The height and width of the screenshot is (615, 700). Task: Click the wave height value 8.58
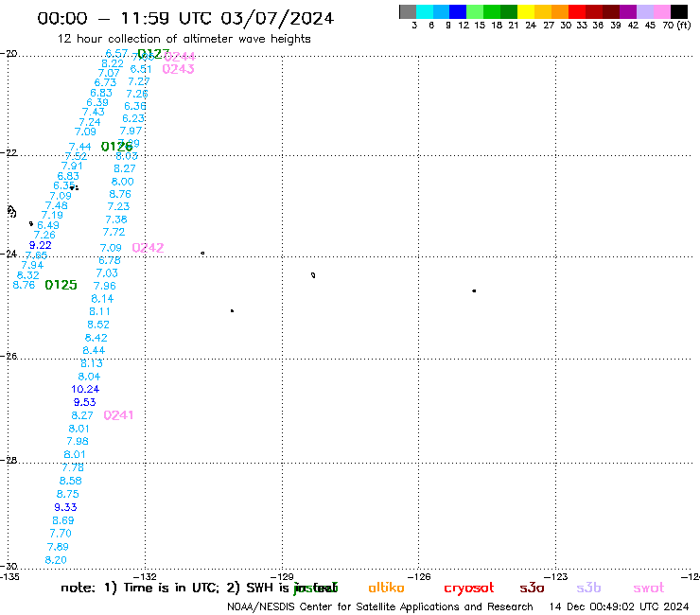[x=71, y=481]
